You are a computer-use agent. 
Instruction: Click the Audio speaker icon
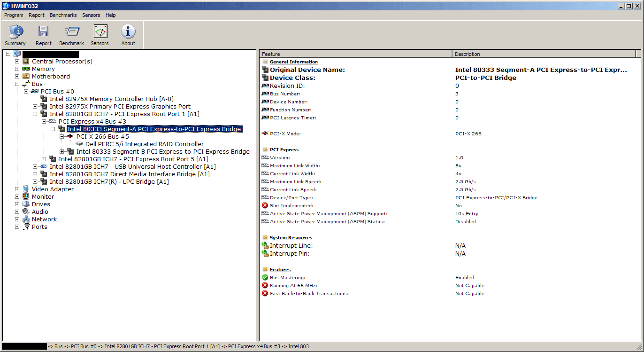click(x=26, y=211)
